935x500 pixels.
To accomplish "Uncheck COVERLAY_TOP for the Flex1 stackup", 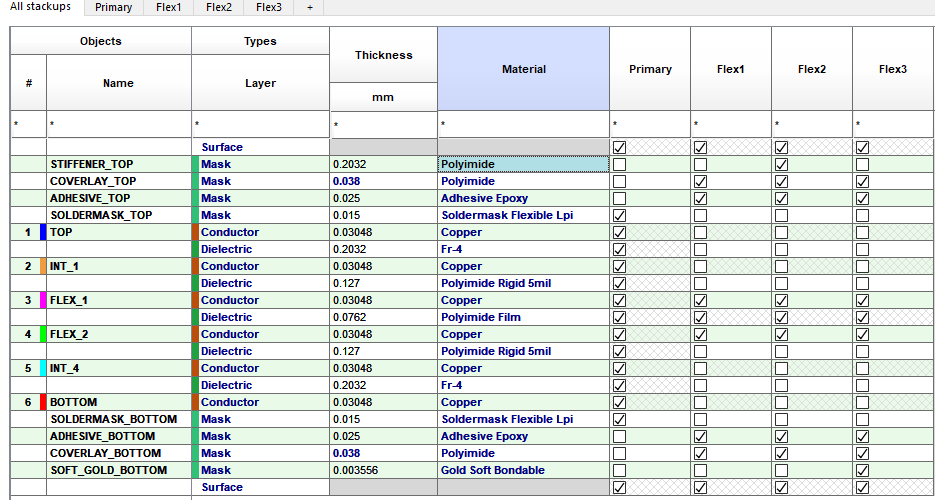I will pos(701,181).
